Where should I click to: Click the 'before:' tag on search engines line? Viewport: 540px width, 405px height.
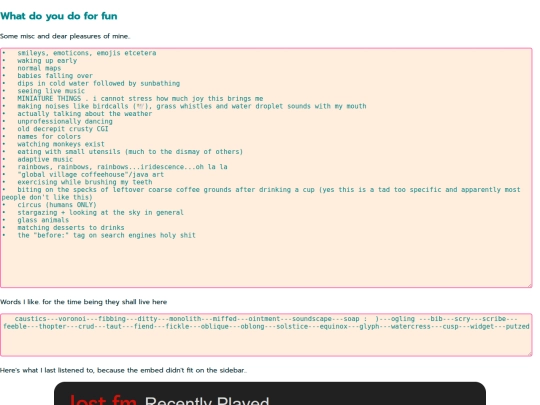click(106, 235)
